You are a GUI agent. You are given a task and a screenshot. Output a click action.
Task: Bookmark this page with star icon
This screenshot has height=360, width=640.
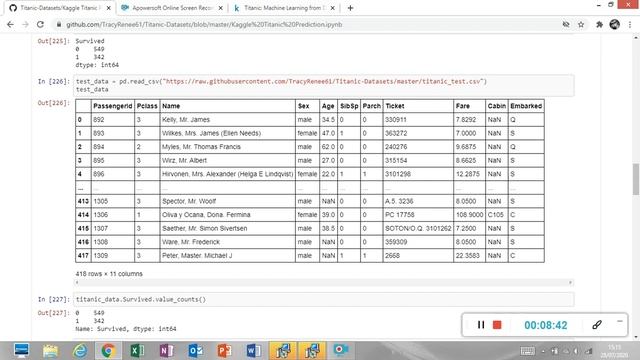581,24
